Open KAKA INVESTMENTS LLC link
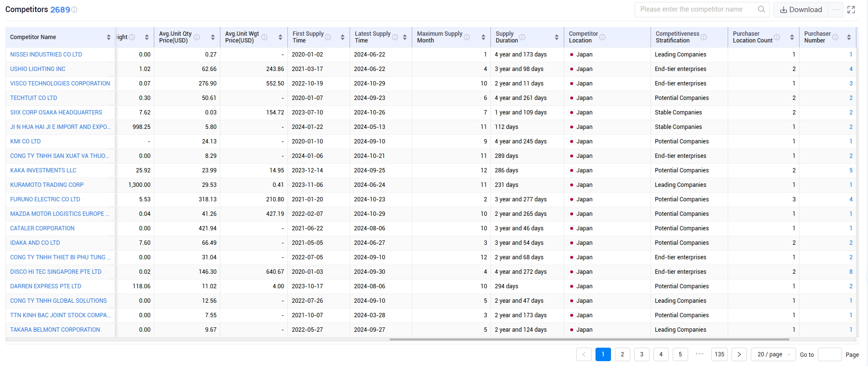Screen dimensions: 868x366 tap(43, 170)
